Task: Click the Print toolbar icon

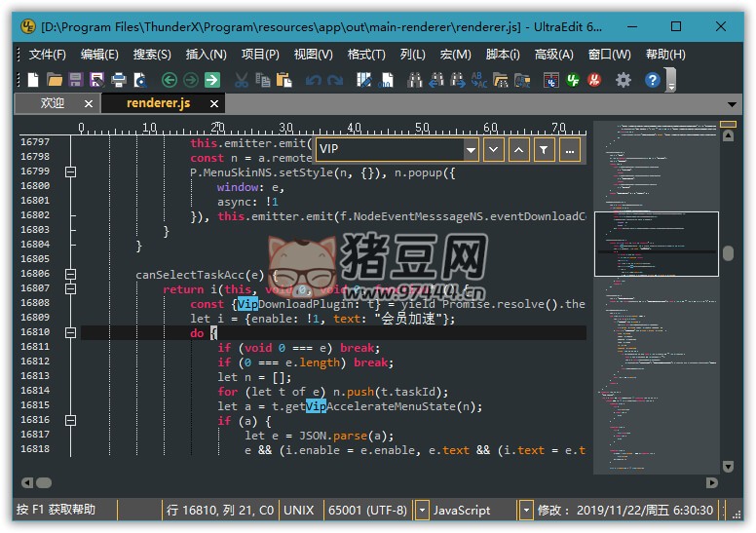Action: coord(118,80)
